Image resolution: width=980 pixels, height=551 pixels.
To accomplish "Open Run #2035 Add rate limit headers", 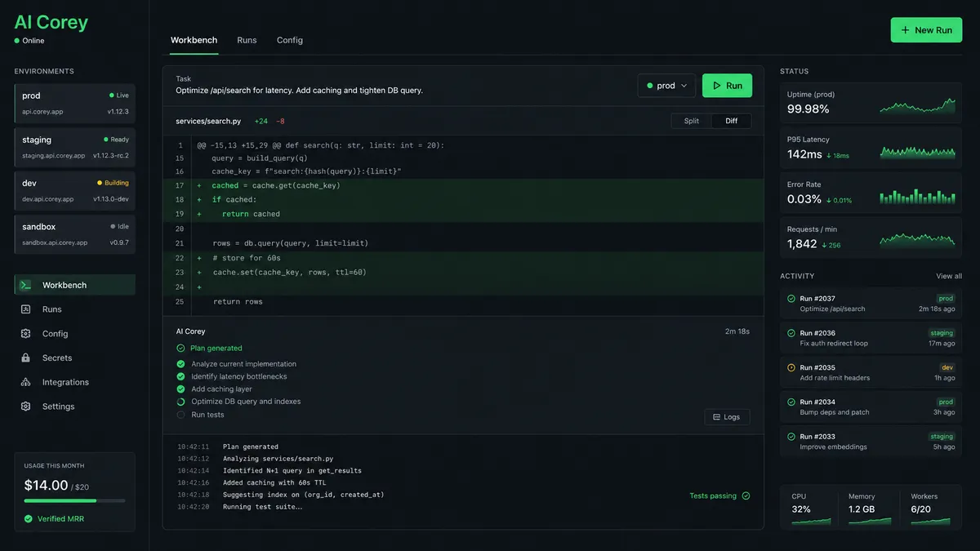I will [x=871, y=372].
